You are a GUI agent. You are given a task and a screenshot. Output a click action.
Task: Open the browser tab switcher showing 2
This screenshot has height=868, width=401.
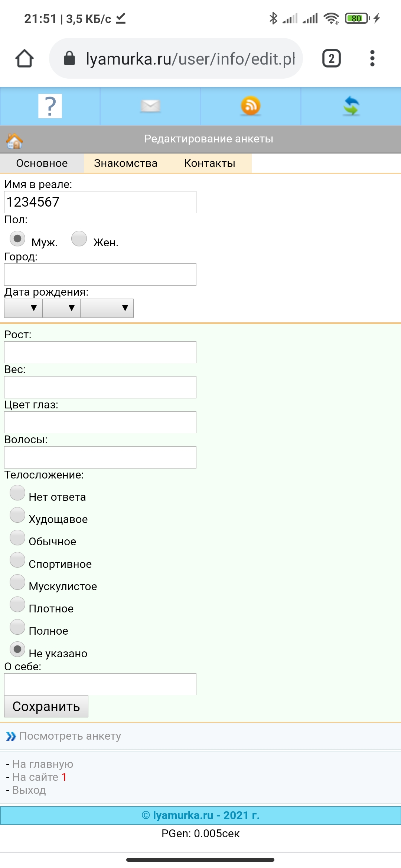click(x=331, y=59)
